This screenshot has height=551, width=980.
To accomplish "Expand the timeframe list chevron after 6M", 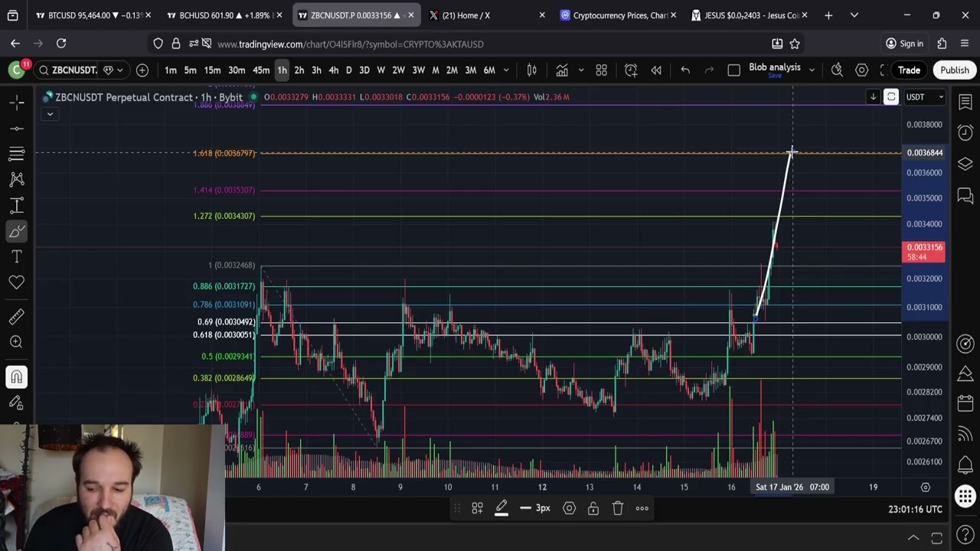I will pyautogui.click(x=506, y=70).
